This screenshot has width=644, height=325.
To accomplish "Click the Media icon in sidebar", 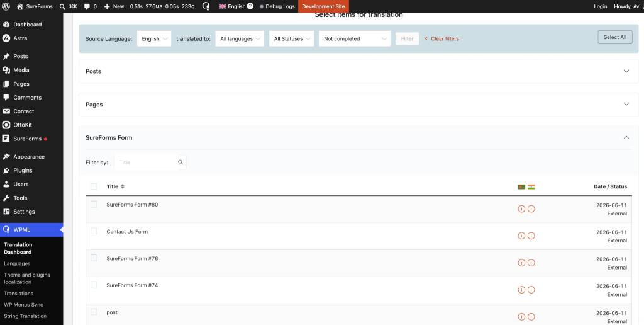I will pyautogui.click(x=6, y=70).
